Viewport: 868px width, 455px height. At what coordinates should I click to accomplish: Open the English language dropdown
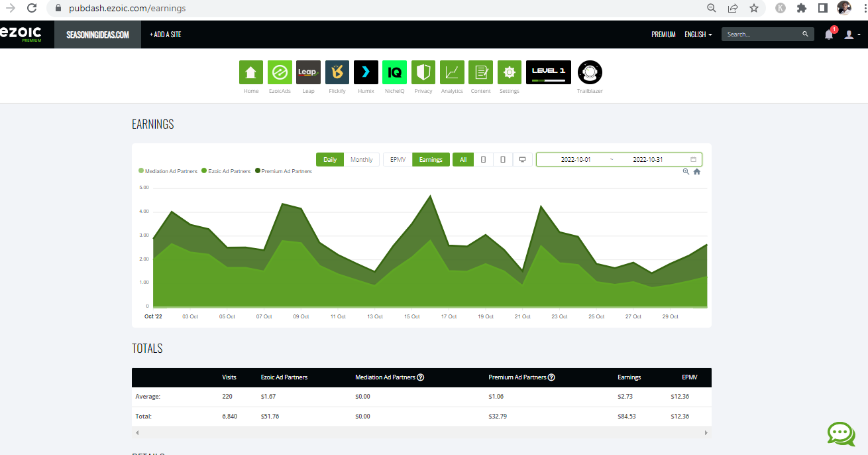click(698, 34)
